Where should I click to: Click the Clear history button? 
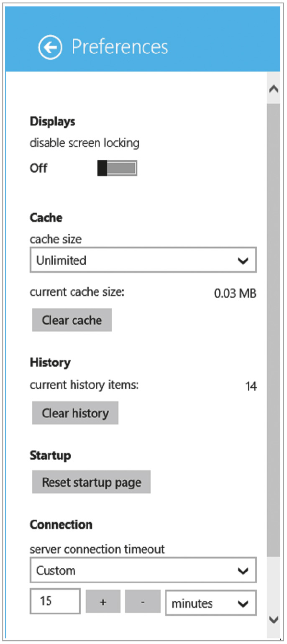(x=75, y=413)
